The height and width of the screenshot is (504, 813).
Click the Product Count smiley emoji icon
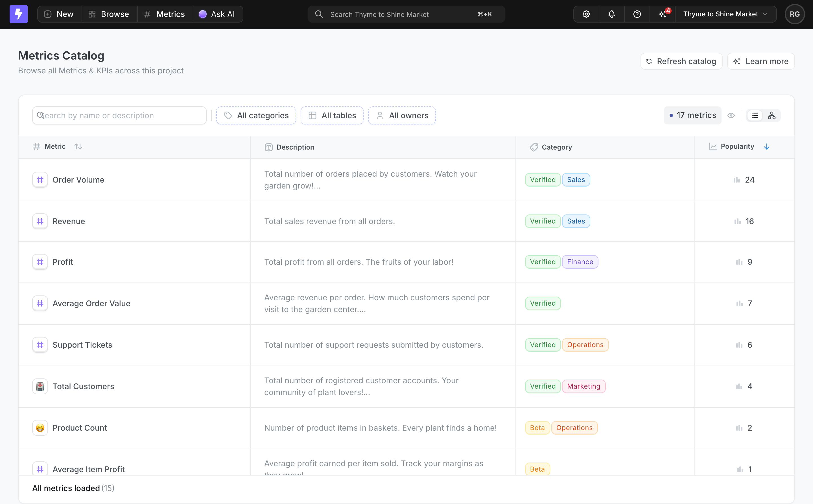point(40,428)
